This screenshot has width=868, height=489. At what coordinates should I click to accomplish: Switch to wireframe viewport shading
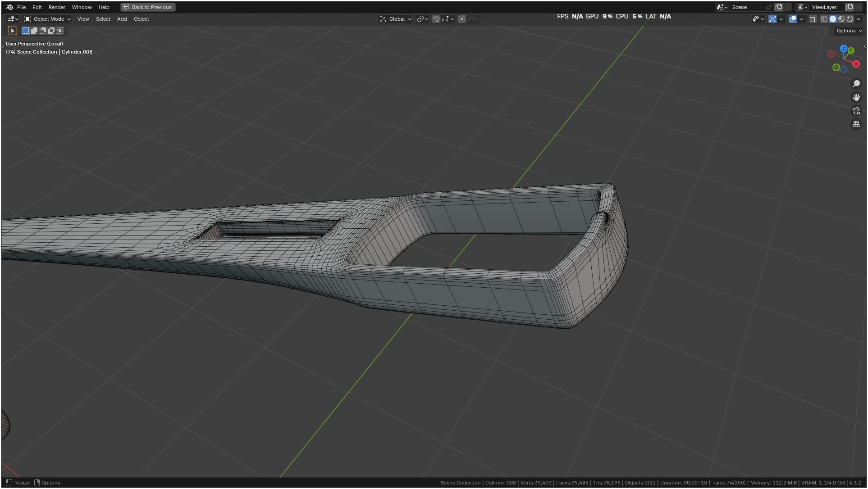[824, 19]
